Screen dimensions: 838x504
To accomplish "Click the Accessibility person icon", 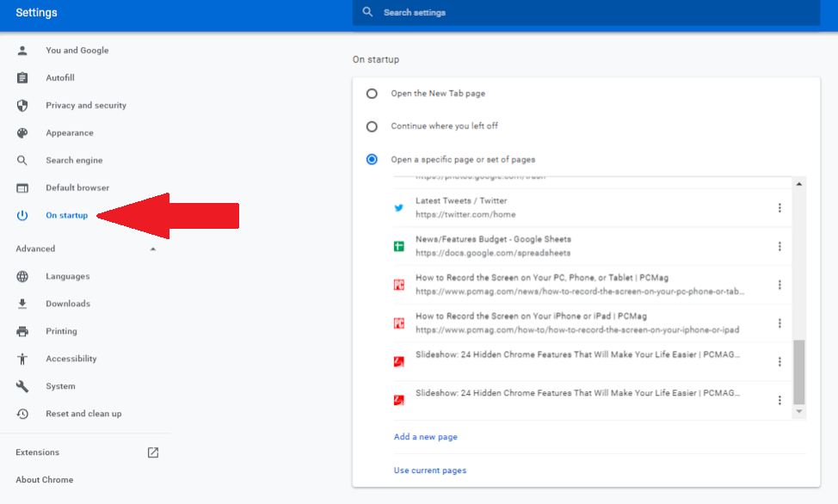I will (x=22, y=359).
